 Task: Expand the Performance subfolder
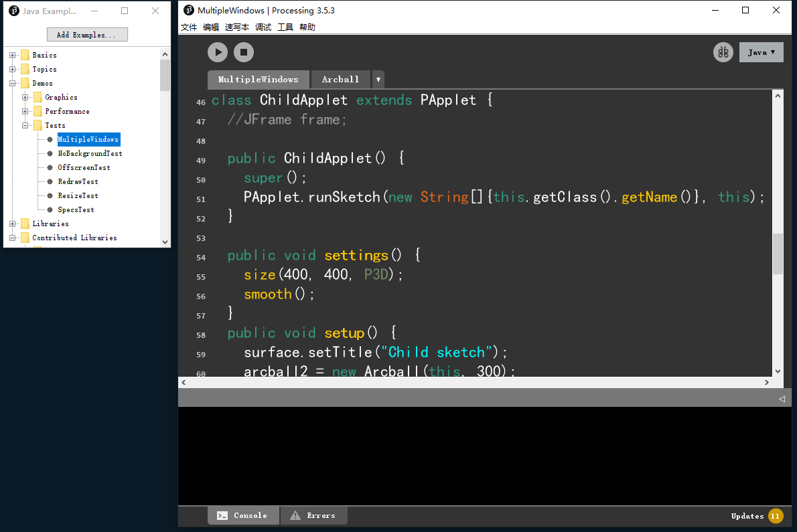pyautogui.click(x=25, y=111)
